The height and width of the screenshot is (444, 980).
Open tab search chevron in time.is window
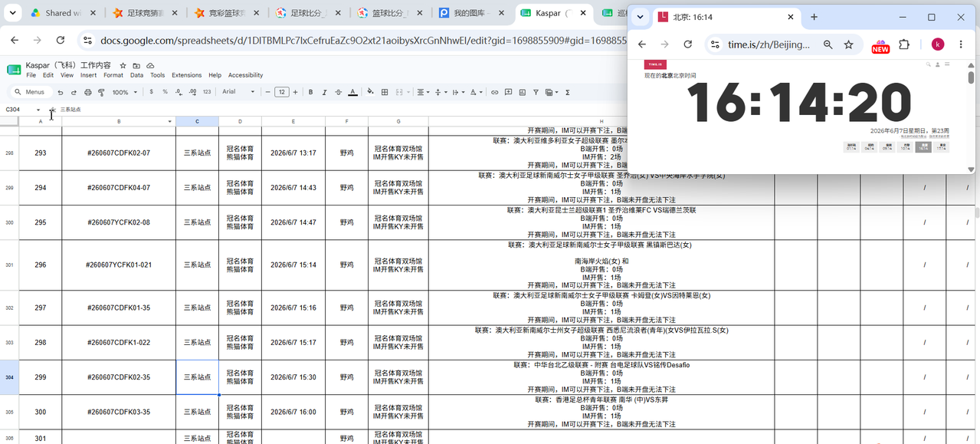tap(640, 17)
